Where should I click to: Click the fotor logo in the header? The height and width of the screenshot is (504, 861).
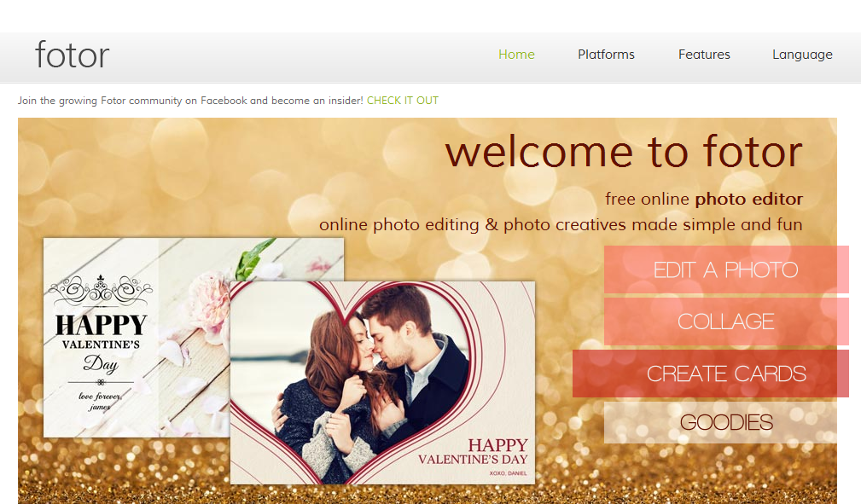point(72,55)
